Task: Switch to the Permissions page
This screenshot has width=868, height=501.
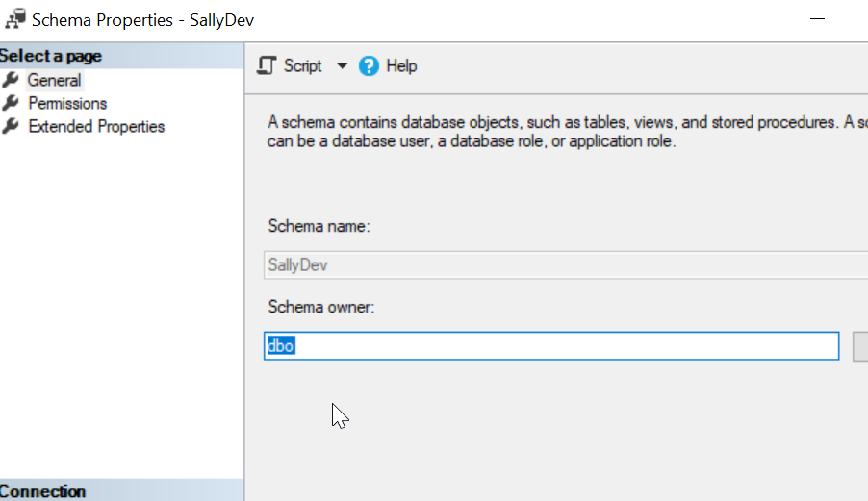Action: pyautogui.click(x=67, y=103)
